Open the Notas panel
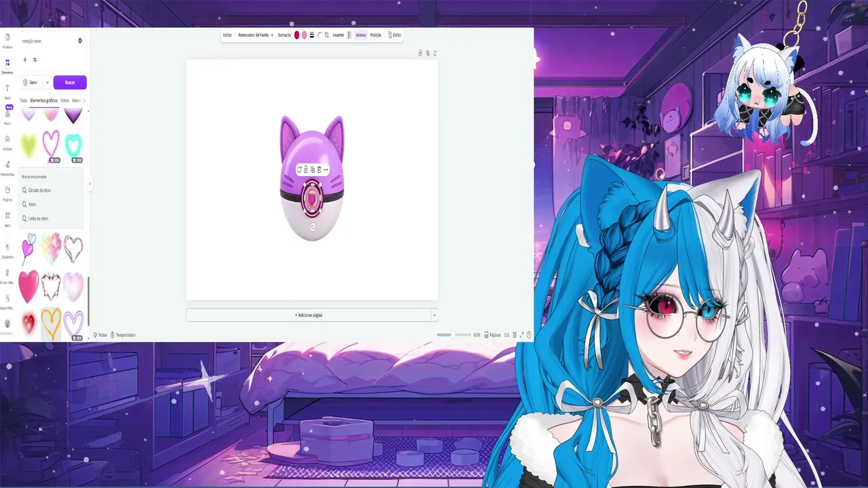The height and width of the screenshot is (488, 868). [100, 335]
